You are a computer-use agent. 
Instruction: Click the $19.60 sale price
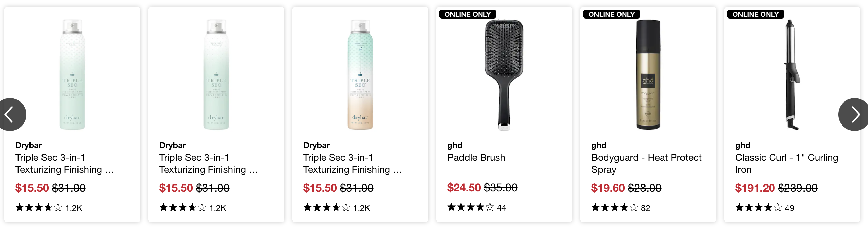608,188
